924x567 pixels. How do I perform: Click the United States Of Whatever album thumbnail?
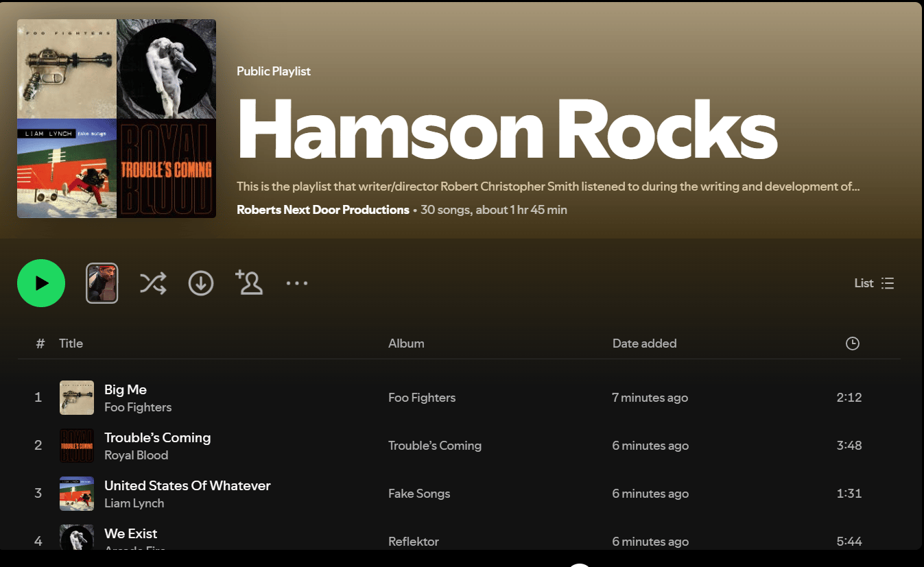(77, 494)
